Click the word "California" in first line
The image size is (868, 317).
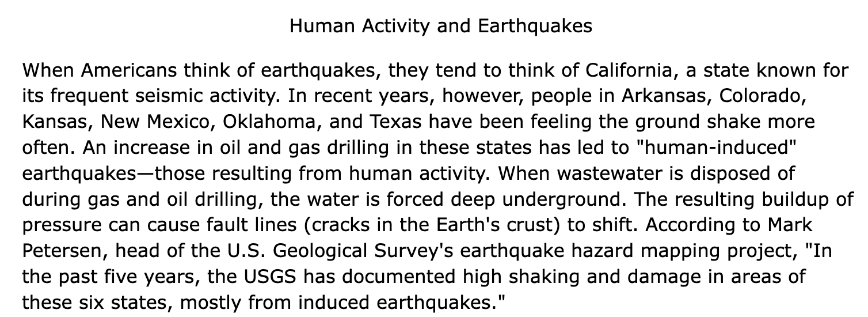click(x=627, y=71)
